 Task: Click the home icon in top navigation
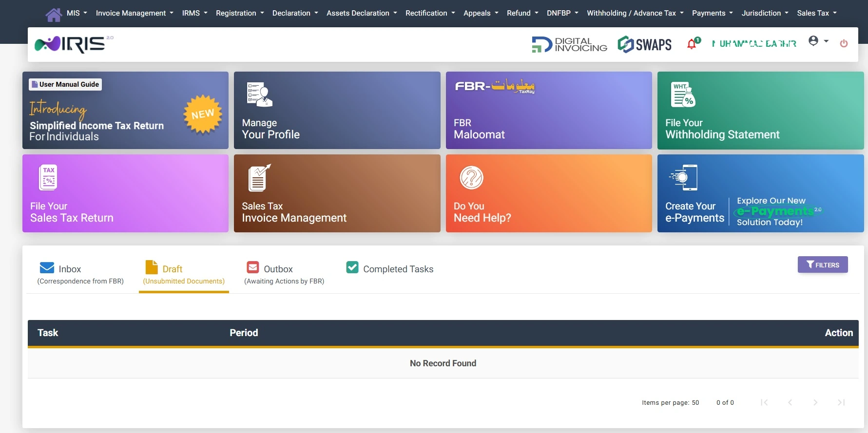pyautogui.click(x=54, y=14)
